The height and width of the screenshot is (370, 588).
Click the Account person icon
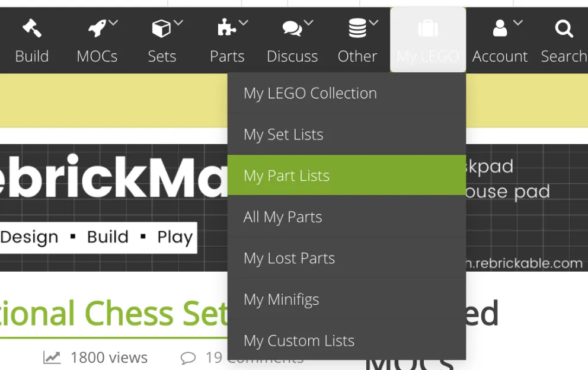tap(500, 28)
